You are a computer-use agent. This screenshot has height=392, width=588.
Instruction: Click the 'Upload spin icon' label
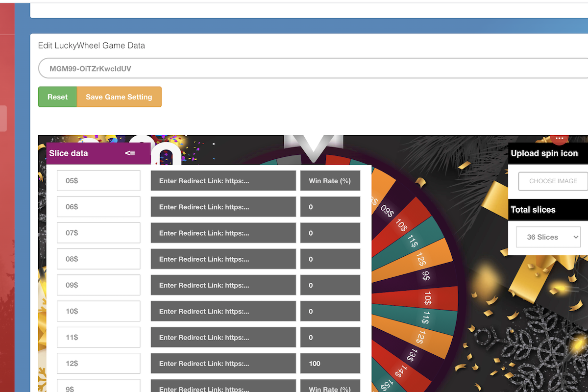click(x=544, y=153)
